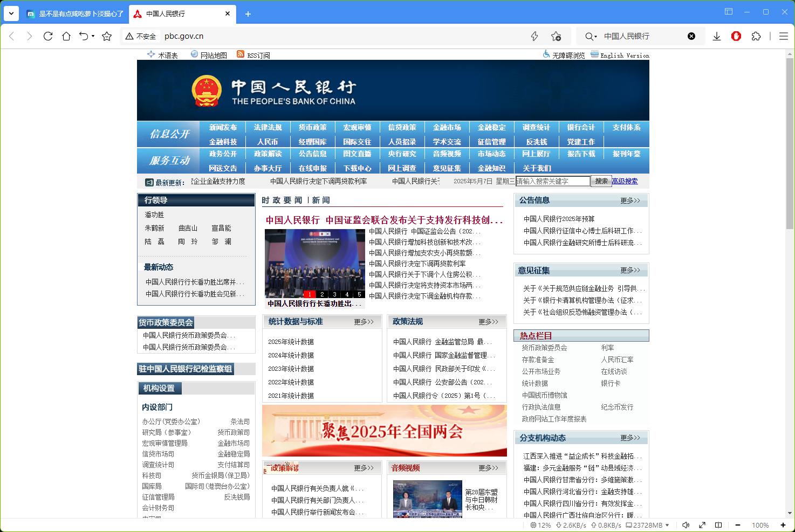Reload the current page
Viewport: 795px width, 532px height.
[48, 36]
